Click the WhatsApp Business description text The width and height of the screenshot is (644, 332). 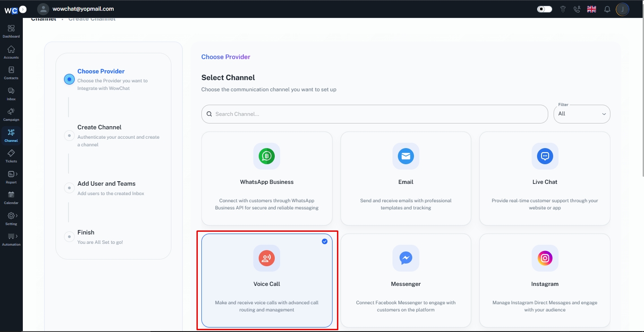coord(267,204)
